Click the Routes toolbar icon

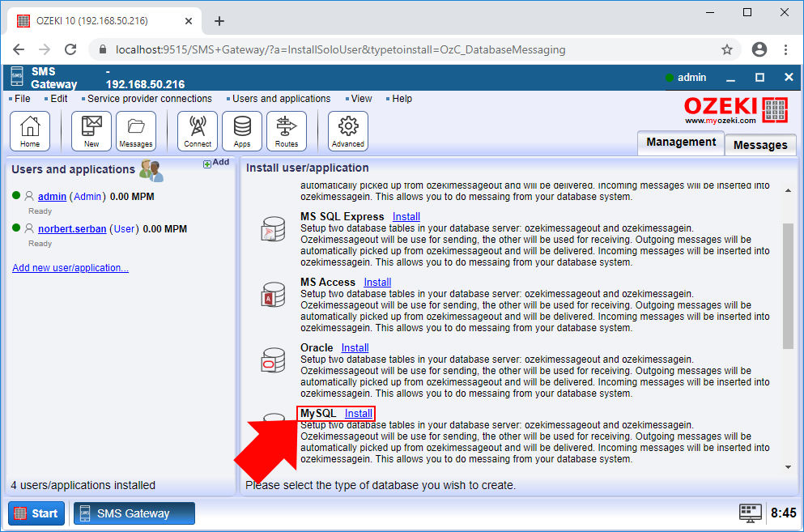tap(288, 130)
